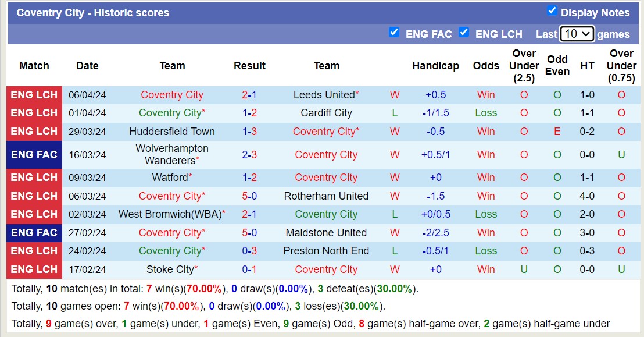Viewport: 644px width, 337px height.
Task: Disable the ENG LCH filter checkbox
Action: point(464,34)
